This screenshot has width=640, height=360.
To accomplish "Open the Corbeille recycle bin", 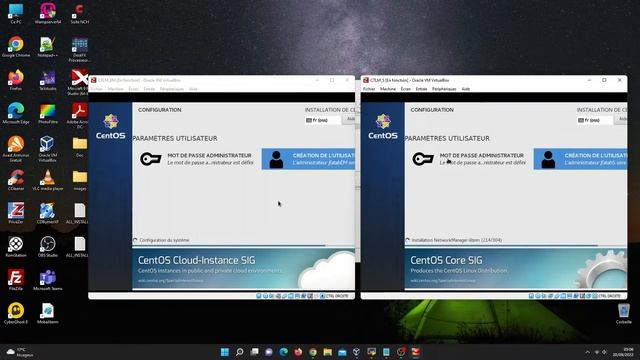I will point(624,313).
